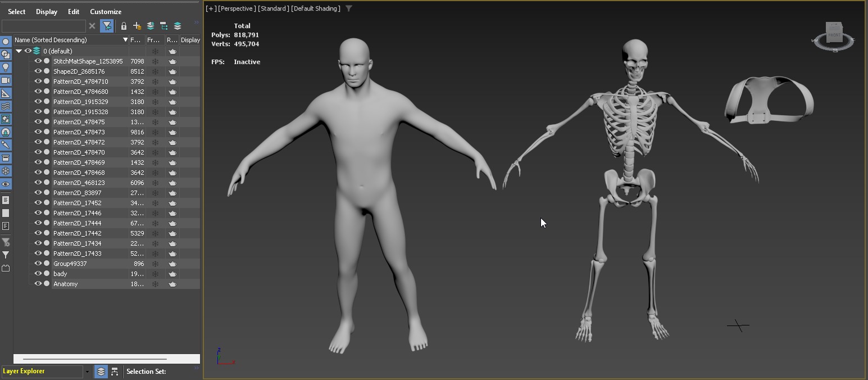Image resolution: width=868 pixels, height=380 pixels.
Task: Click the Display column header
Action: 190,40
